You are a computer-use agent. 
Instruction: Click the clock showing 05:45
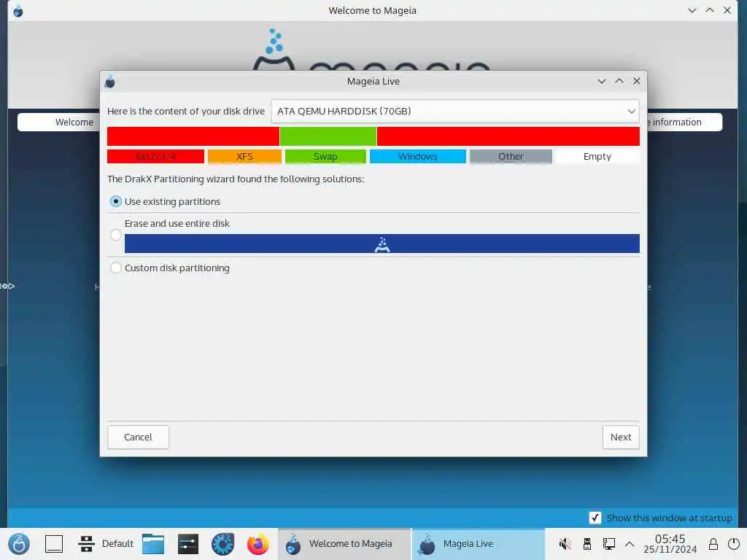[670, 544]
